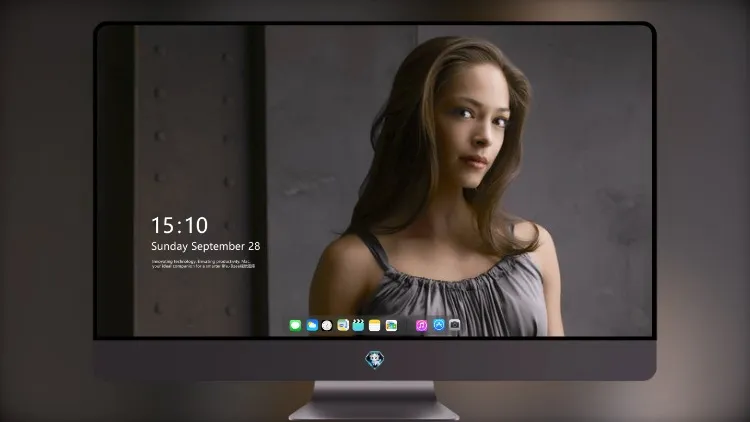Click the 'Sunday September 28' date text
750x422 pixels.
pos(206,246)
